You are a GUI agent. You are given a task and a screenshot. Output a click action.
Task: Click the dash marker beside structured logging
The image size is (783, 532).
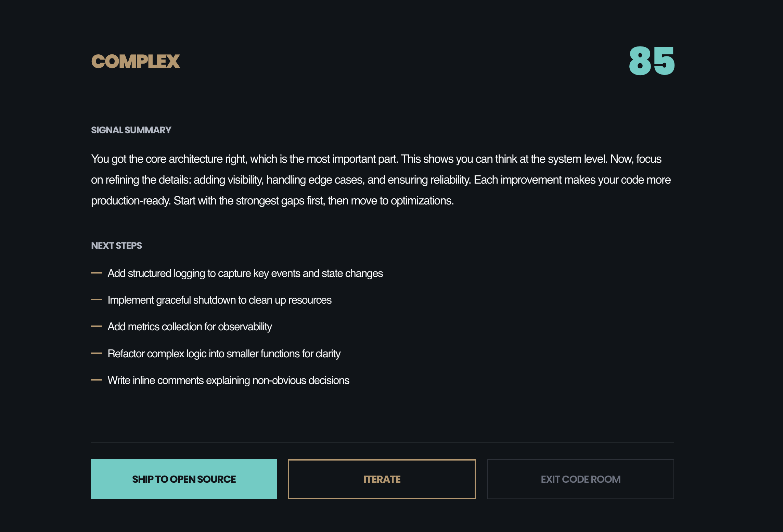(97, 272)
